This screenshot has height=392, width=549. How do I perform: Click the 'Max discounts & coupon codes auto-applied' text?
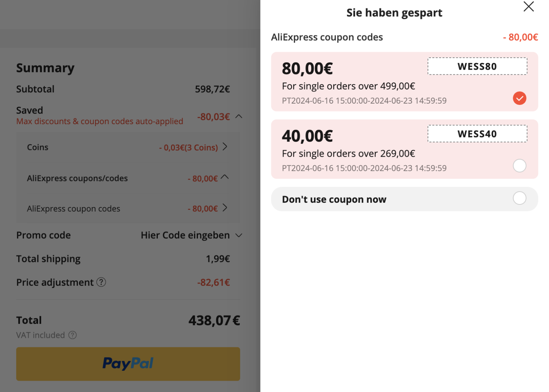[x=100, y=121]
